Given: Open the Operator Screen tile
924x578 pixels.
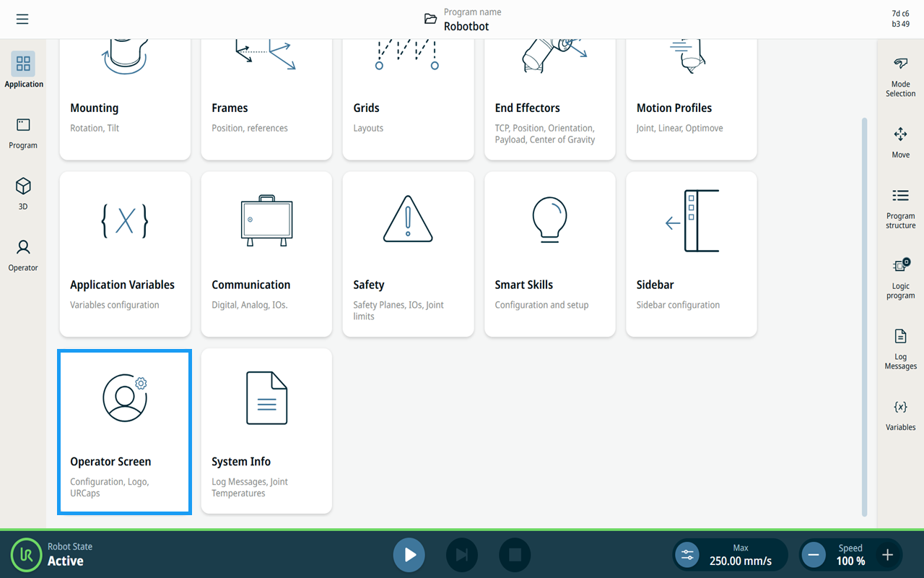Looking at the screenshot, I should (x=125, y=431).
